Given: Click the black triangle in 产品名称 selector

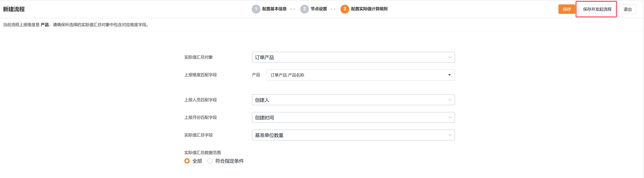Looking at the screenshot, I should pyautogui.click(x=449, y=75).
